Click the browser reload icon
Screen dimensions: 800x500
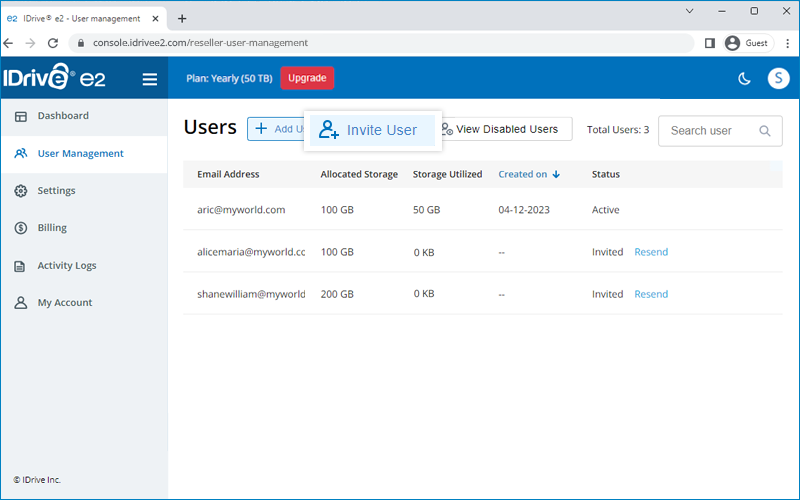pos(52,43)
